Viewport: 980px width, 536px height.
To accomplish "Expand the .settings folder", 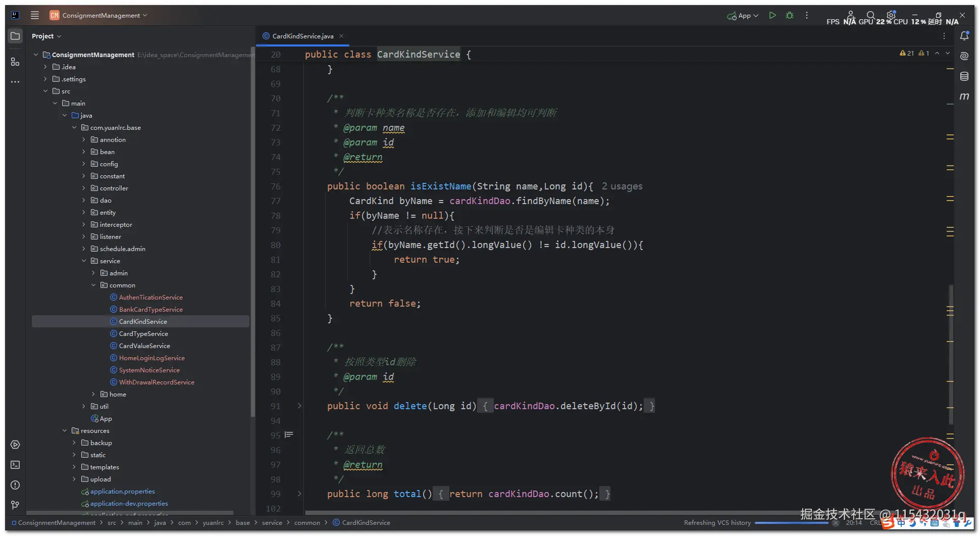I will 45,79.
